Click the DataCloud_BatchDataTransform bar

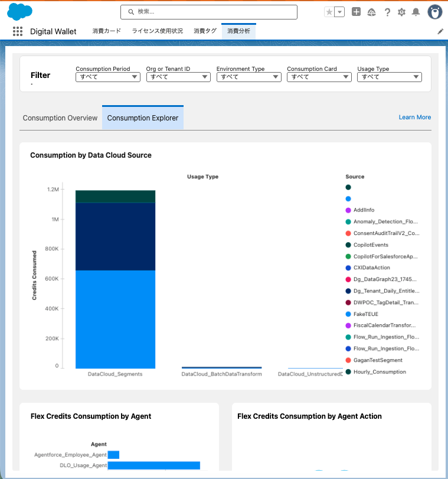tap(222, 367)
